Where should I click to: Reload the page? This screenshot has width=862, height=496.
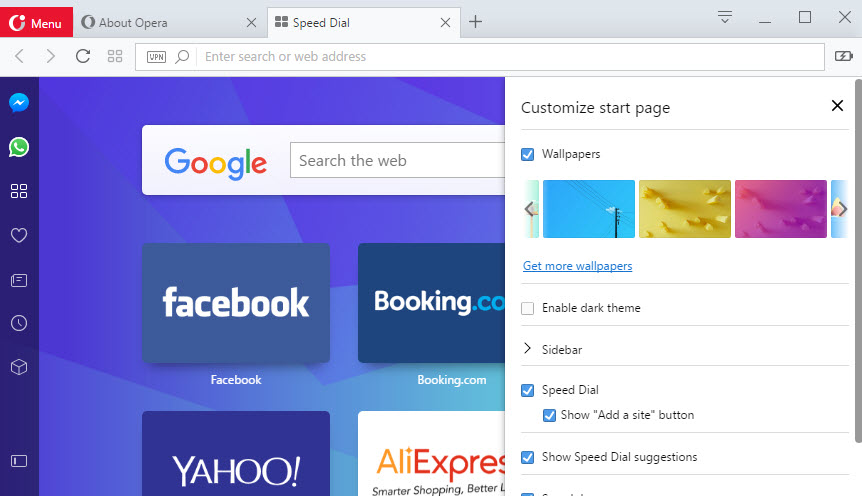click(x=83, y=56)
